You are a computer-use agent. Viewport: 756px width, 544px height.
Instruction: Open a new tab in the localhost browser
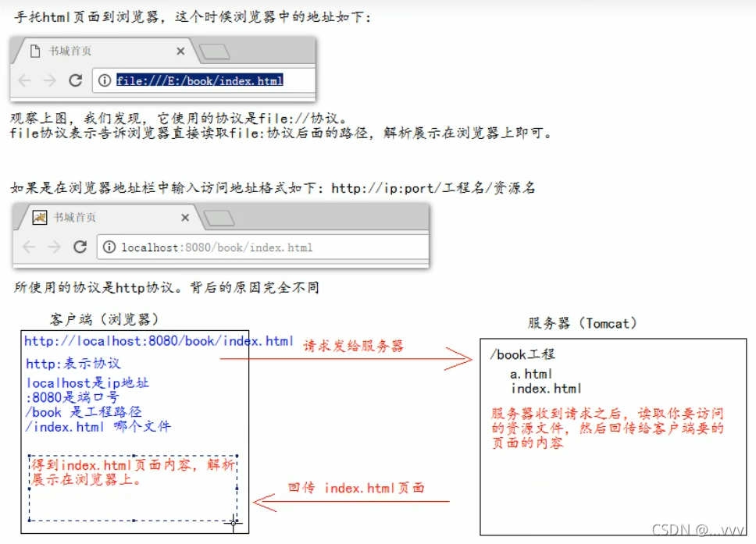tap(219, 219)
